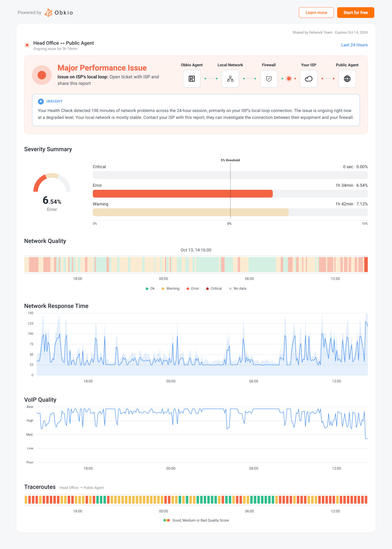Click the Critical legend entry in Network Quality
Screen dimensions: 392x549
tap(214, 289)
